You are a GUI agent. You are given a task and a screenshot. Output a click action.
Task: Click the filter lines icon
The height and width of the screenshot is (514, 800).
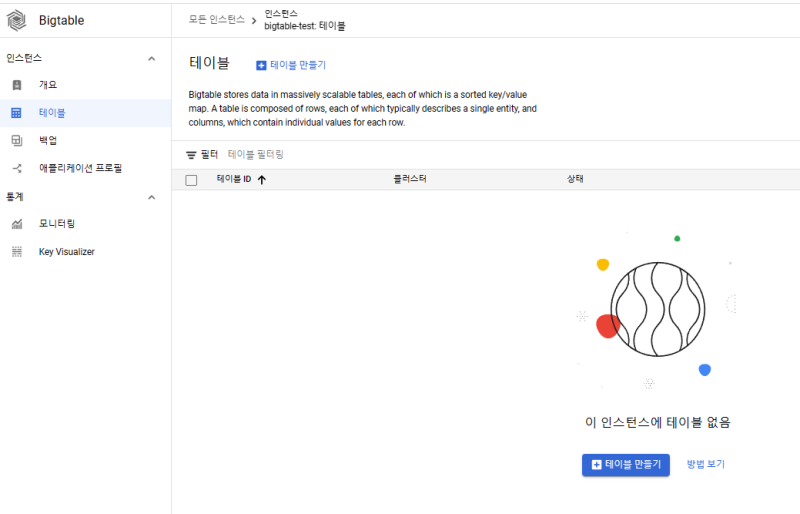pos(191,155)
